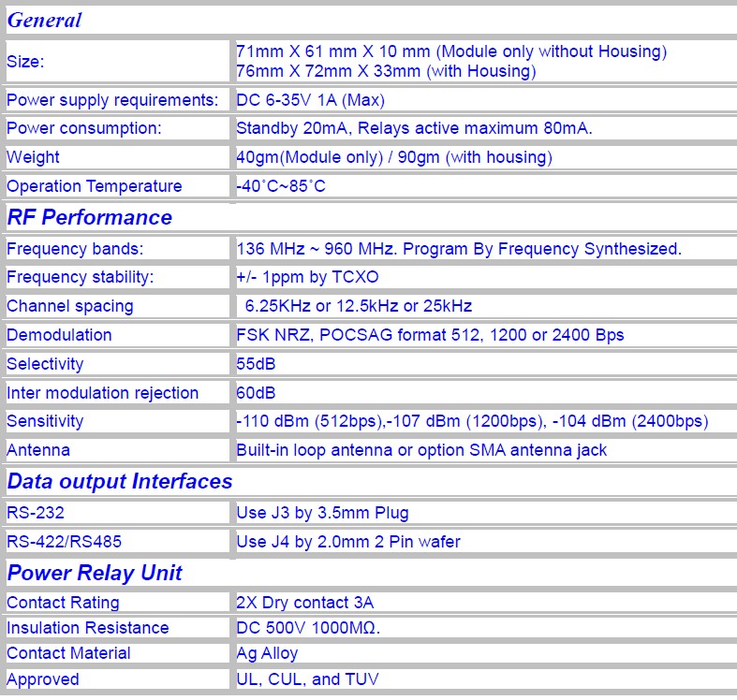Image resolution: width=737 pixels, height=700 pixels.
Task: Select the '60dB' rejection value
Action: (256, 393)
